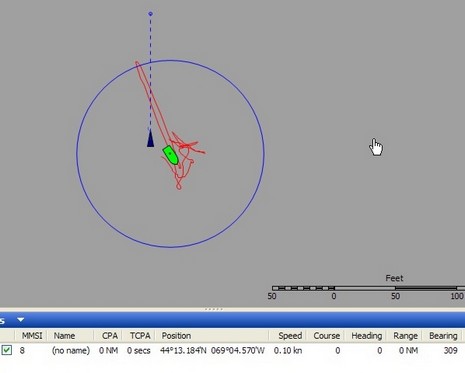Select the dark blue own-ship triangle marker
This screenshot has height=373, width=465.
point(150,138)
